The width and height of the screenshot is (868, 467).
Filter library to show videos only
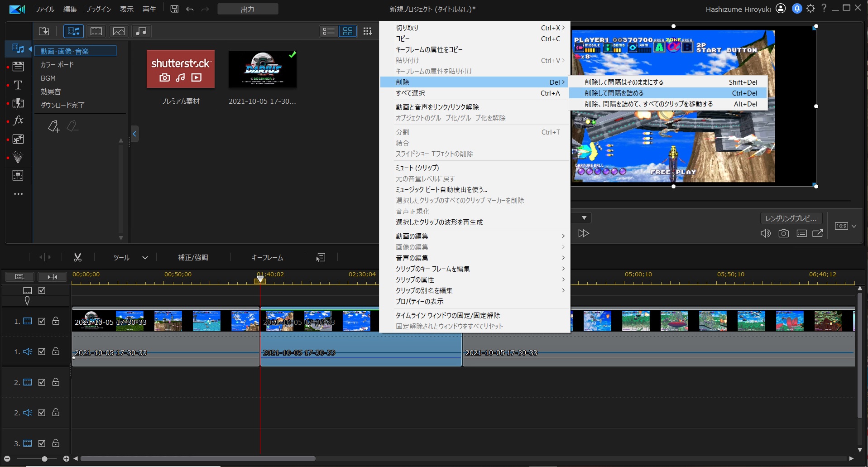tap(96, 31)
